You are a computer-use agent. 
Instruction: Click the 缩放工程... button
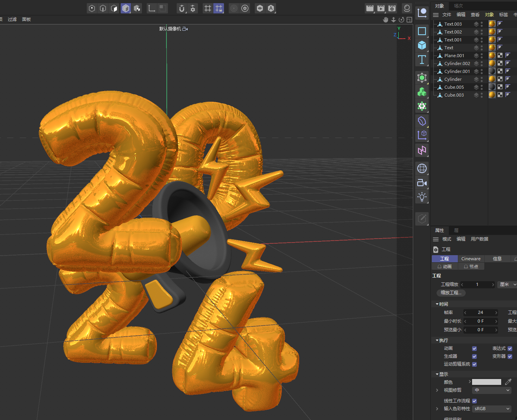451,293
